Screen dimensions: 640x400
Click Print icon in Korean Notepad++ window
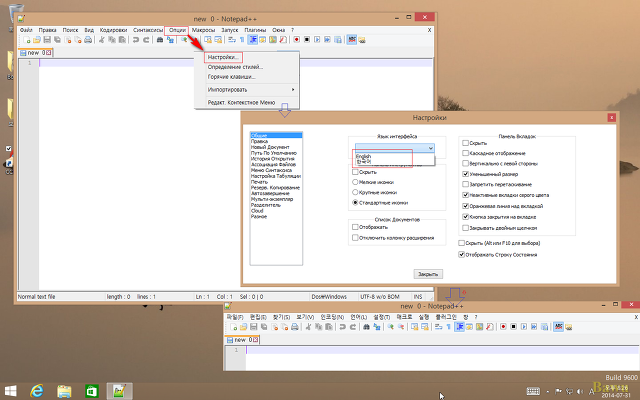coord(295,327)
